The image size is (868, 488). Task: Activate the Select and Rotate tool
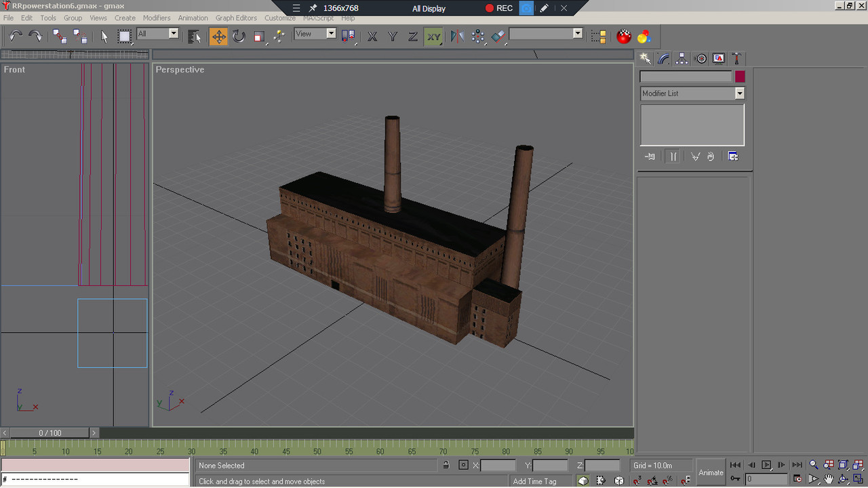pos(239,36)
